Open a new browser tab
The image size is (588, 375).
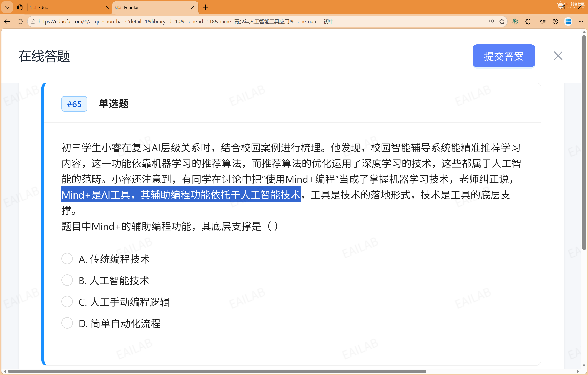pos(205,8)
